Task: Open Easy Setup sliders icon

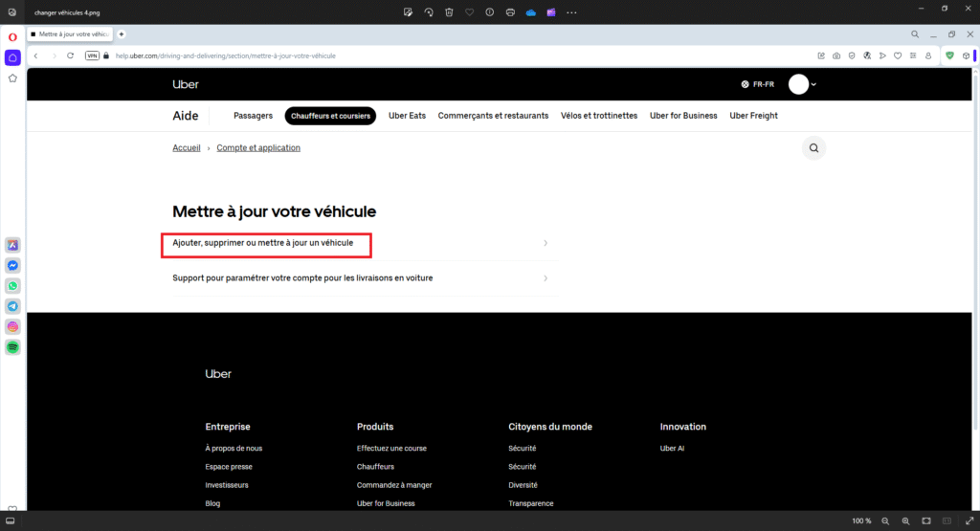Action: [x=913, y=55]
